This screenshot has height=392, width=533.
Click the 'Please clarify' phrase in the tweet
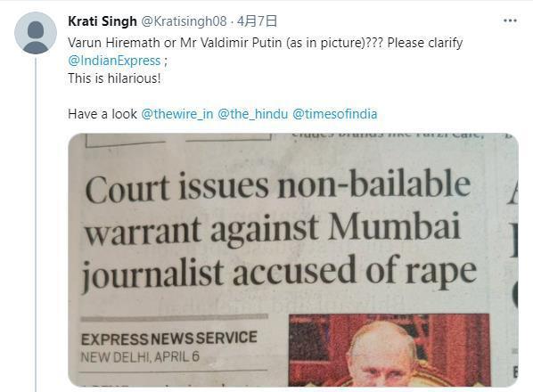tap(425, 43)
